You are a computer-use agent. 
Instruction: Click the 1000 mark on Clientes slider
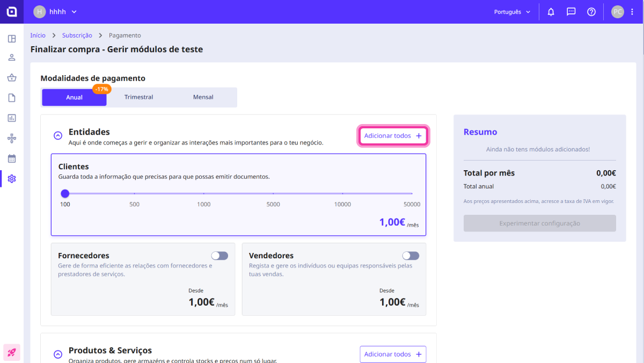click(x=203, y=193)
